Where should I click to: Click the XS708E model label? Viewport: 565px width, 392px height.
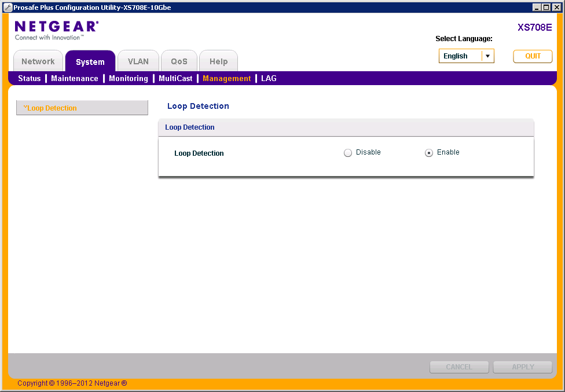pos(535,28)
